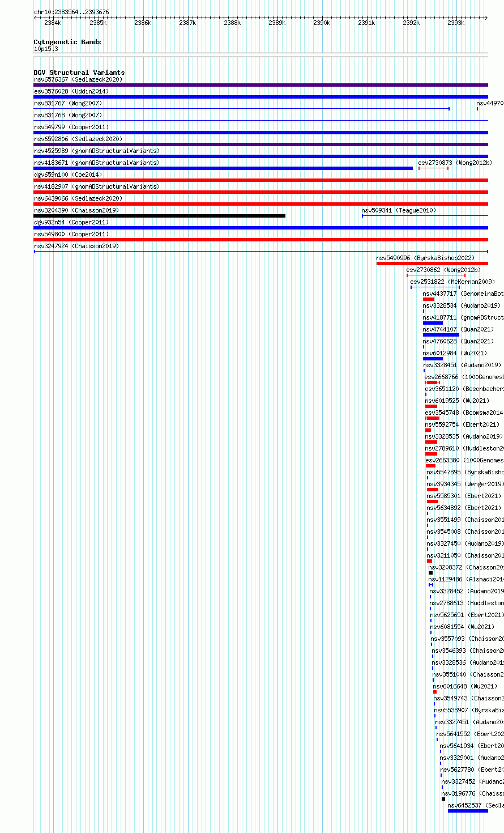Open variant nsv4437717 label
The height and width of the screenshot is (833, 504).
click(x=463, y=294)
